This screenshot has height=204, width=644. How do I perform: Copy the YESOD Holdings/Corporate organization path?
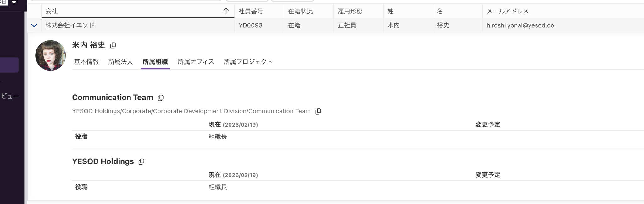click(318, 111)
